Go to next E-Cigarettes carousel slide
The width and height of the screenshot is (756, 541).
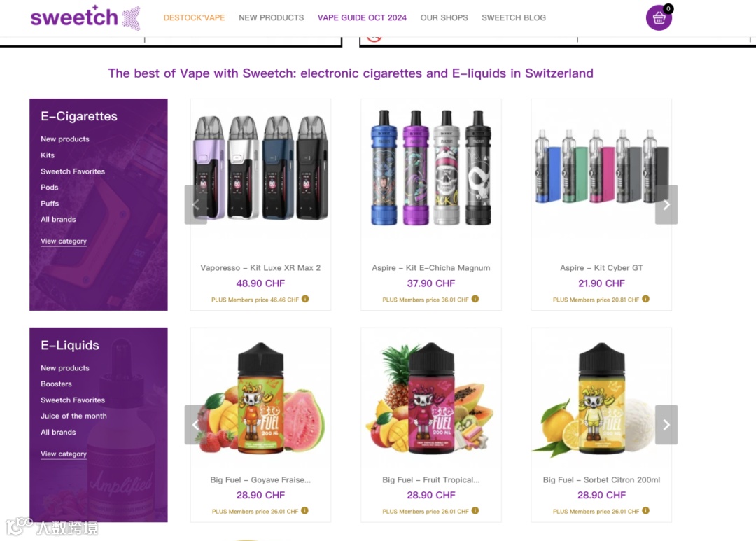(666, 204)
